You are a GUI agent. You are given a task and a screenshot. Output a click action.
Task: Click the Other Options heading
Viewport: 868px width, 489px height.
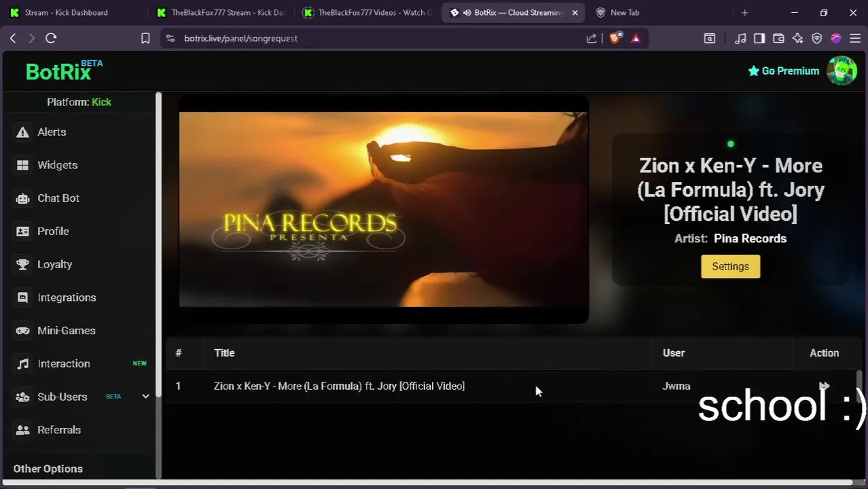tap(48, 469)
